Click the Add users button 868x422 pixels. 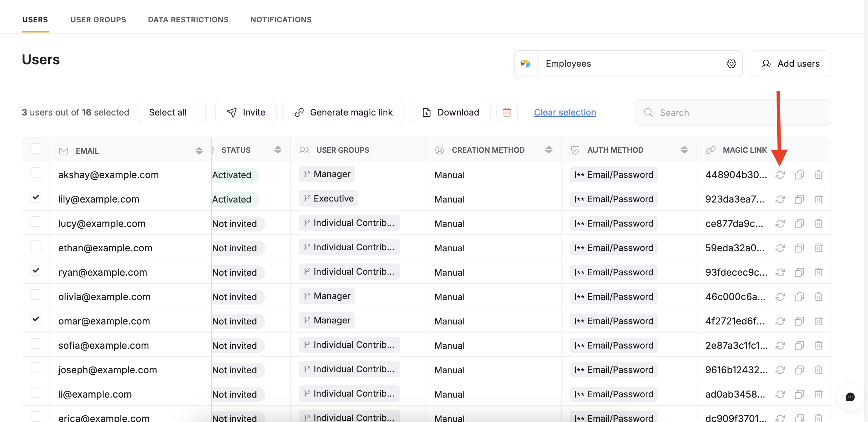point(790,64)
